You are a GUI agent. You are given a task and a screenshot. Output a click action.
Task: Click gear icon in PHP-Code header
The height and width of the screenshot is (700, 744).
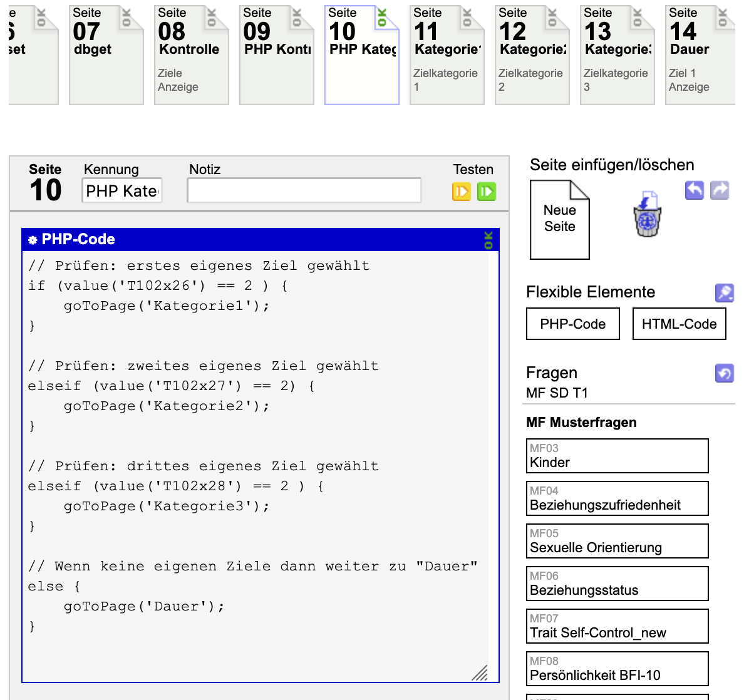33,240
